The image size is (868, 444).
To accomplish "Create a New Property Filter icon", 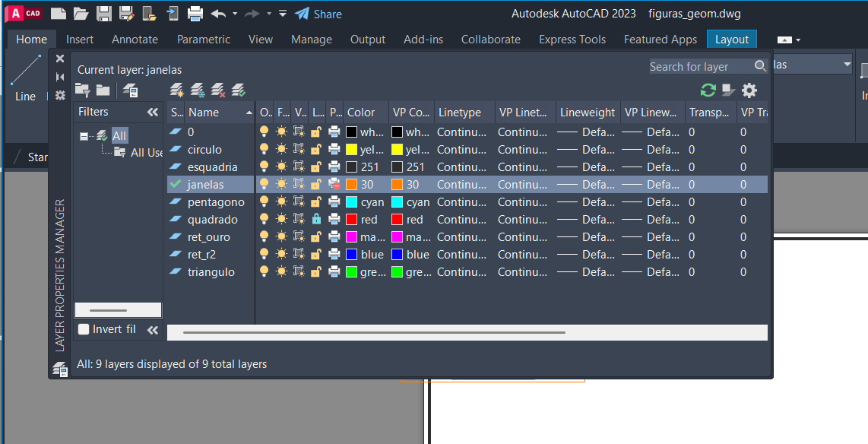I will point(83,90).
